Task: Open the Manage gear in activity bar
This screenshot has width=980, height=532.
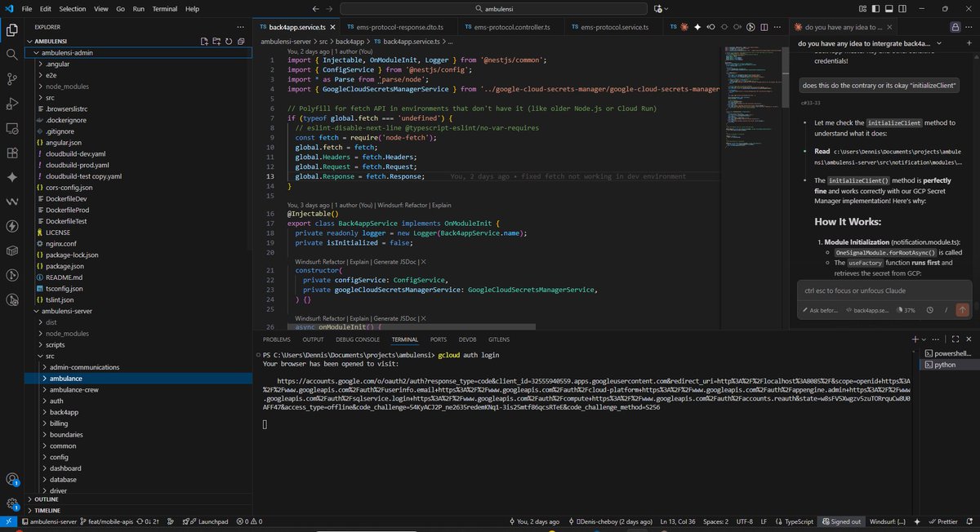Action: (x=11, y=504)
